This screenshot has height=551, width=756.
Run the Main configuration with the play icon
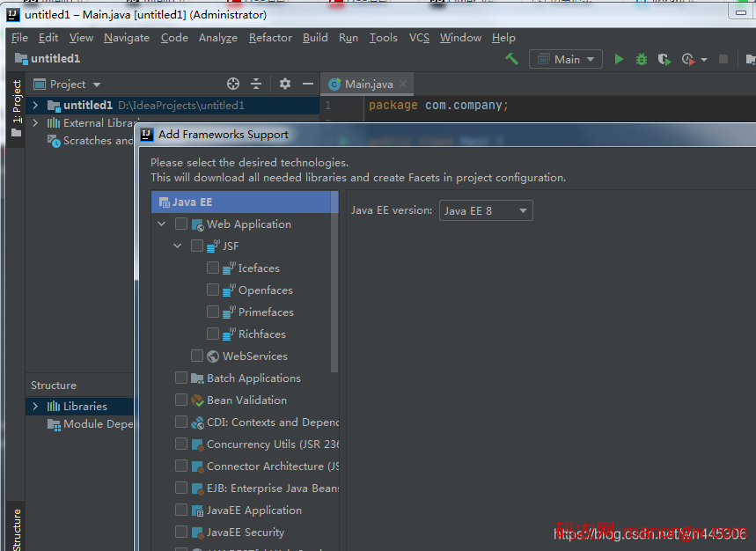[619, 59]
